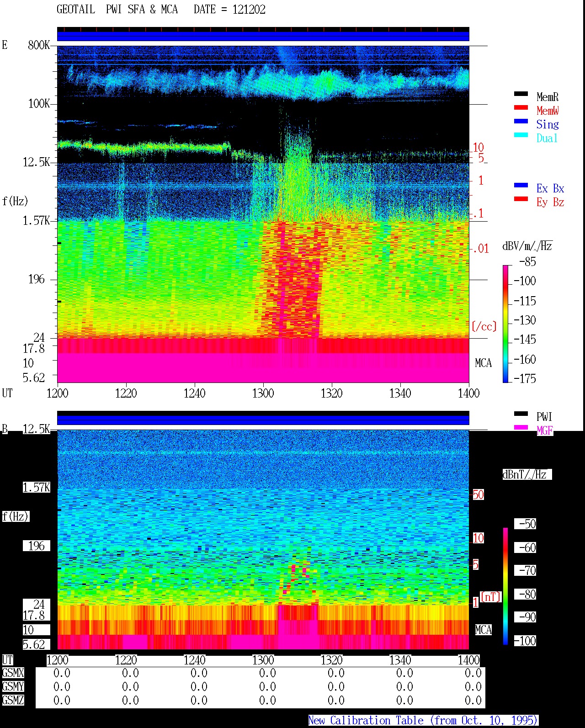The width and height of the screenshot is (585, 728).
Task: Click the magenta MGF legend swatch
Action: [521, 427]
